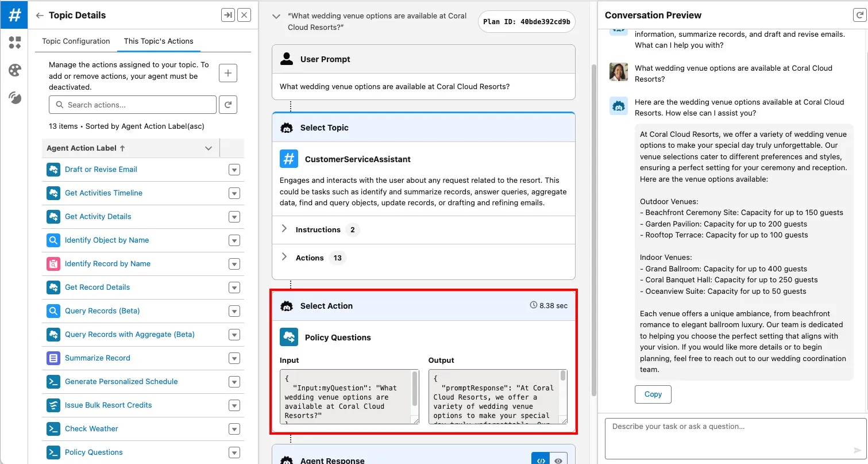Select This Topic's Actions tab
This screenshot has width=868, height=464.
159,41
